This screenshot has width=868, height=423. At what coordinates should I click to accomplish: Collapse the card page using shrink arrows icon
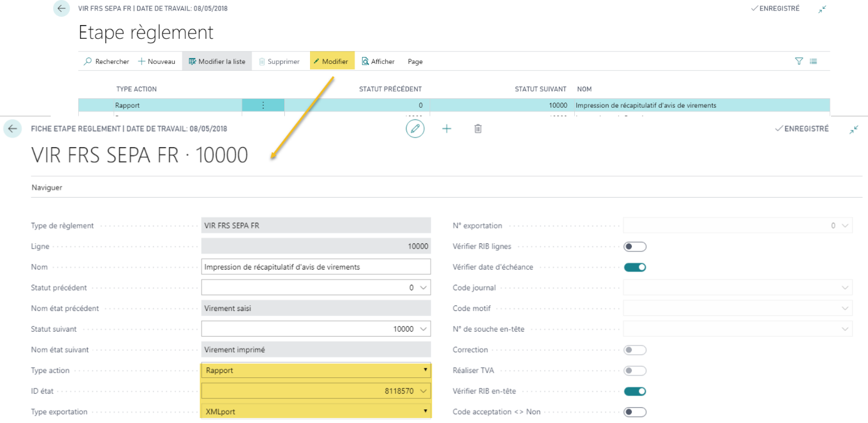coord(854,129)
